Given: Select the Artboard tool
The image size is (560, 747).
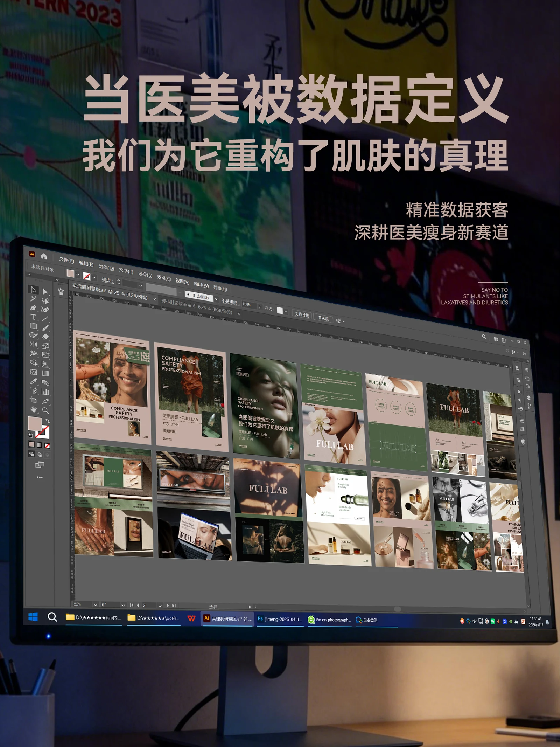Looking at the screenshot, I should coord(33,400).
